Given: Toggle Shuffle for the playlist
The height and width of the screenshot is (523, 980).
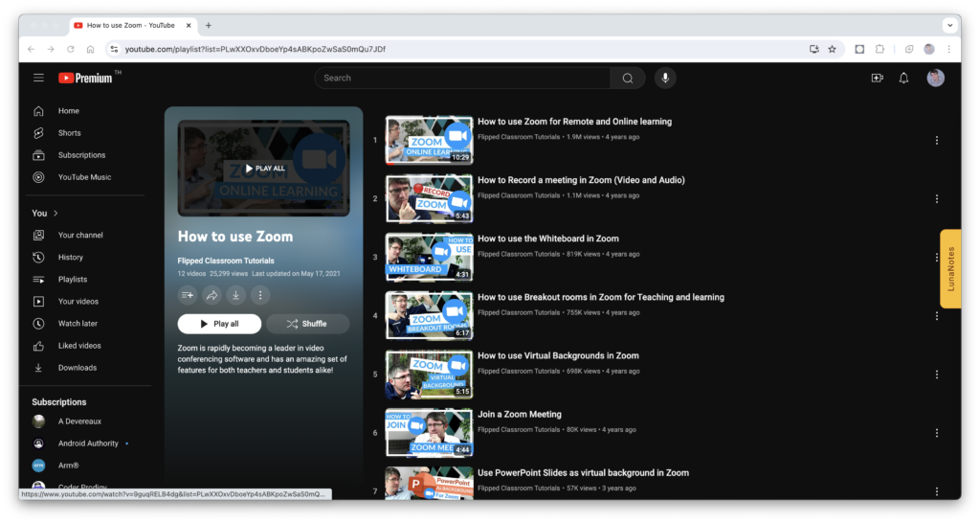Looking at the screenshot, I should point(307,324).
